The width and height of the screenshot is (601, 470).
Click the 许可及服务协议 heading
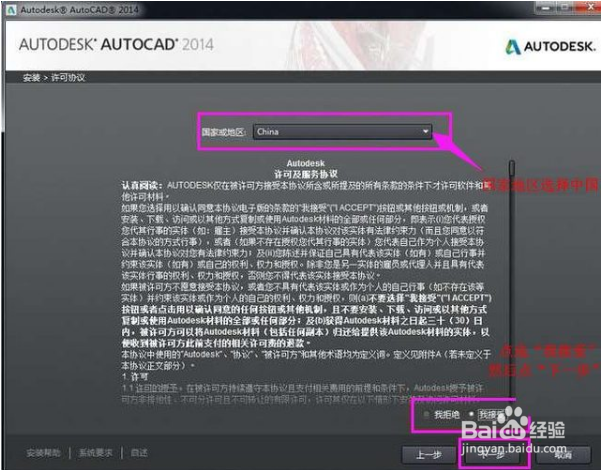[x=306, y=174]
